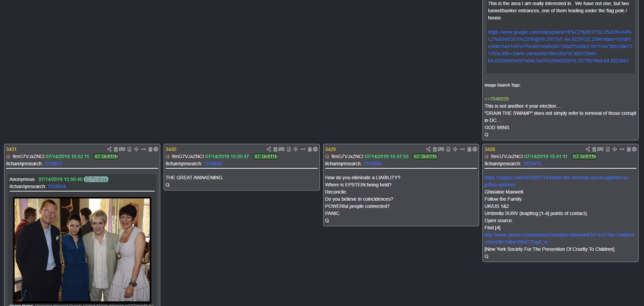Click horizontal arrows icon on post 3431
644x306 pixels.
(144, 149)
